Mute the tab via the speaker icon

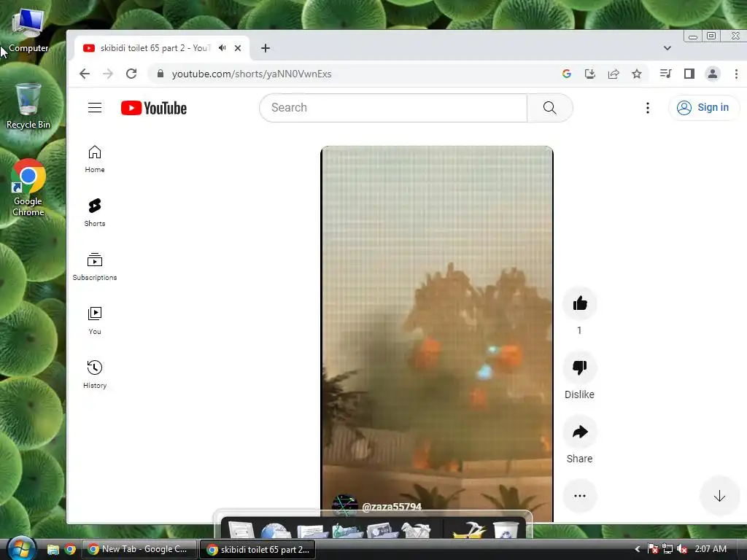pos(222,48)
